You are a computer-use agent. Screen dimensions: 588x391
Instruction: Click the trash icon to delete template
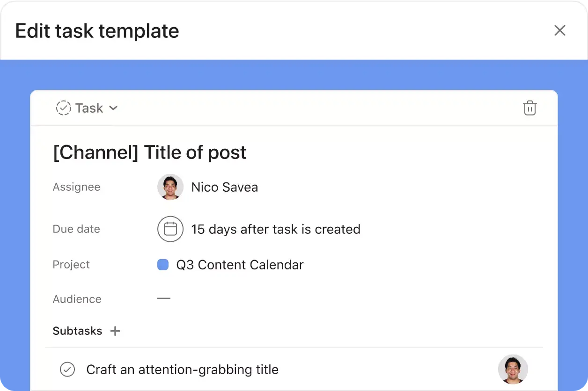click(x=529, y=108)
